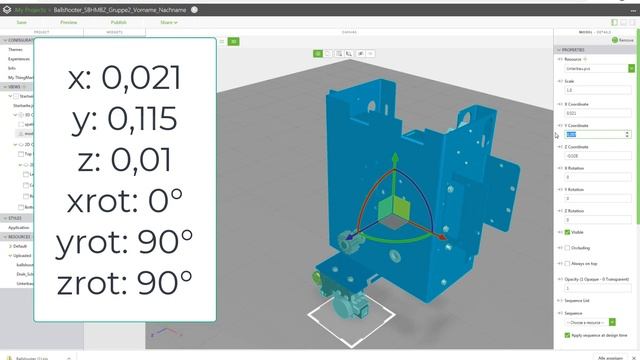Click Zoom Selected icon in canvas toolbar
640x360 pixels.
pyautogui.click(x=349, y=53)
